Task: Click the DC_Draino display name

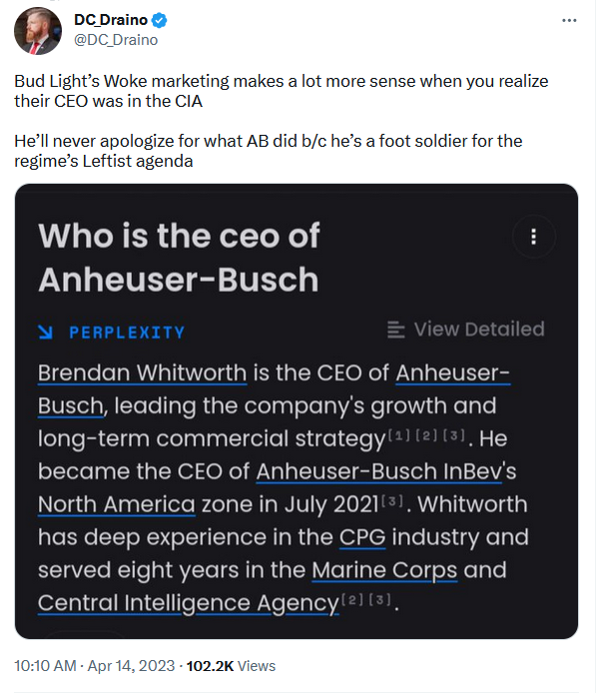Action: pyautogui.click(x=111, y=20)
